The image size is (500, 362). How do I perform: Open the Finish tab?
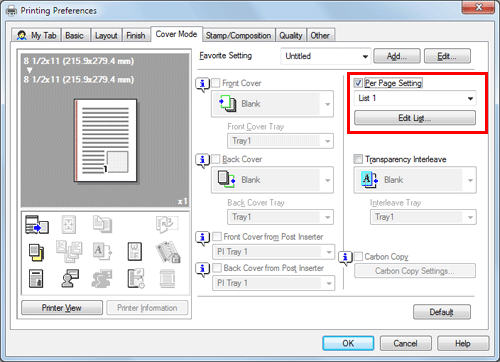pyautogui.click(x=136, y=35)
